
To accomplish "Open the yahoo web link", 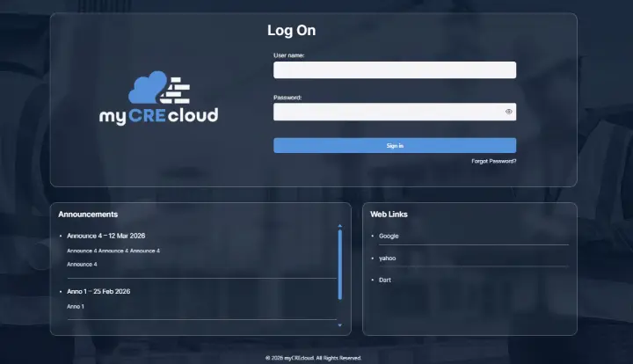I will pos(387,258).
